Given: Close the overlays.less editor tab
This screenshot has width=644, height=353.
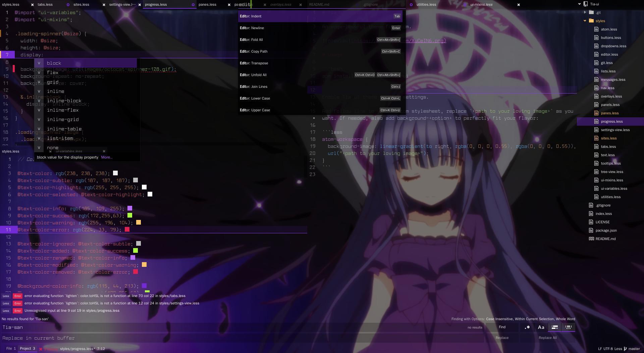Looking at the screenshot, I should coord(301,5).
